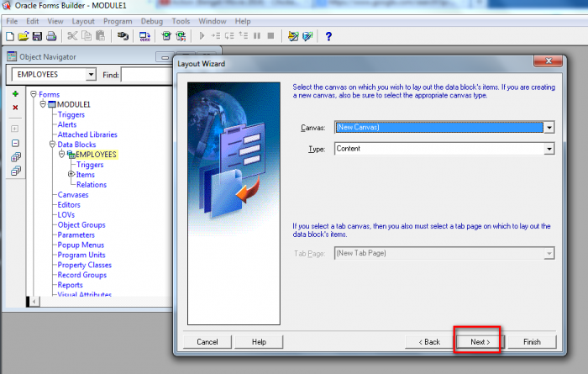Collapse the Data Blocks node

point(52,144)
